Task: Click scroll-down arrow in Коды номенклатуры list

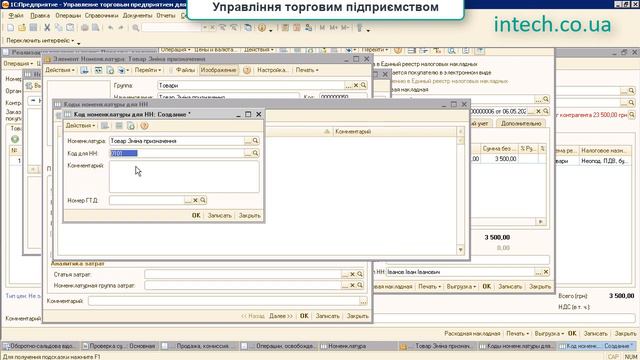Action: point(460,249)
